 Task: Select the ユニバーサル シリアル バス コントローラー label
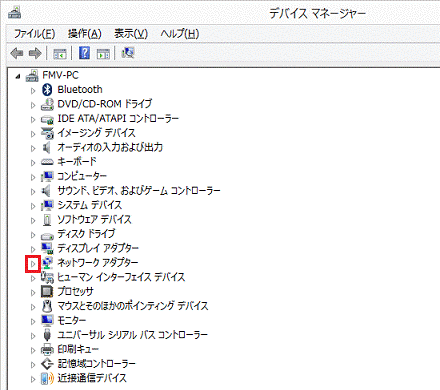pos(133,335)
